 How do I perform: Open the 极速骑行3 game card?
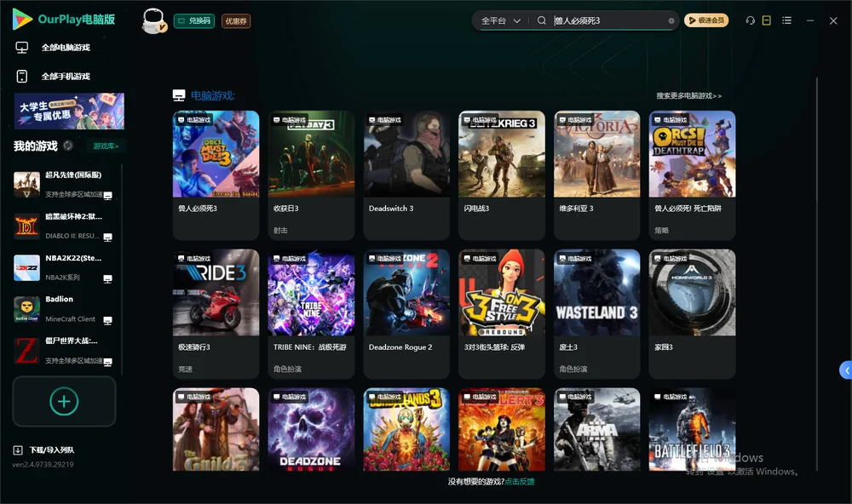216,313
